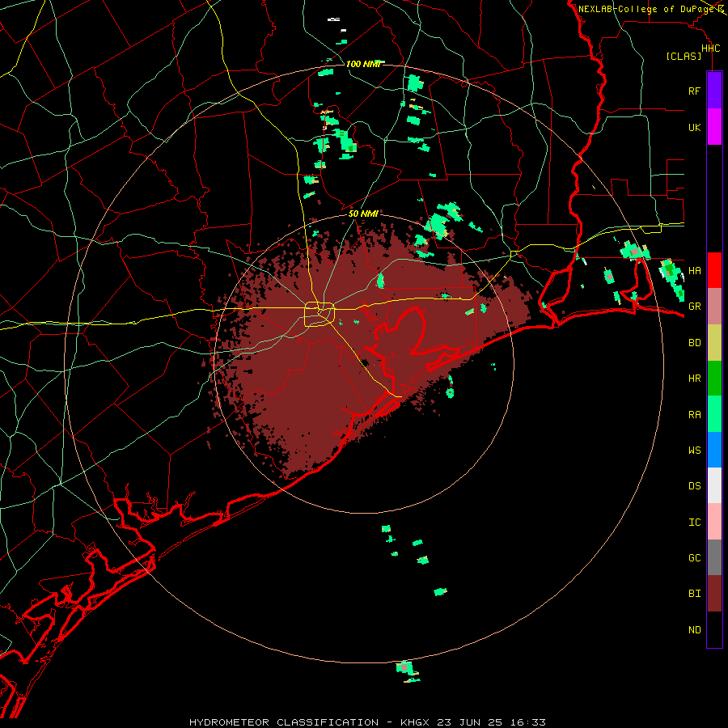Click the ND black legend swatch

click(714, 629)
